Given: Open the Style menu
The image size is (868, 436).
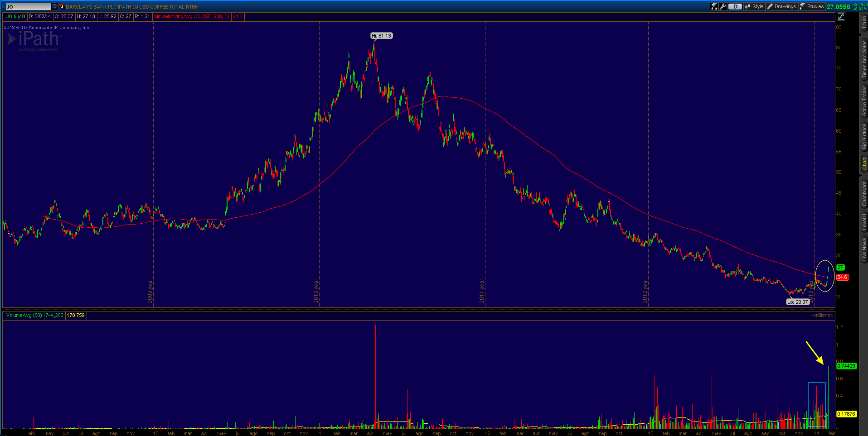Looking at the screenshot, I should click(x=754, y=6).
